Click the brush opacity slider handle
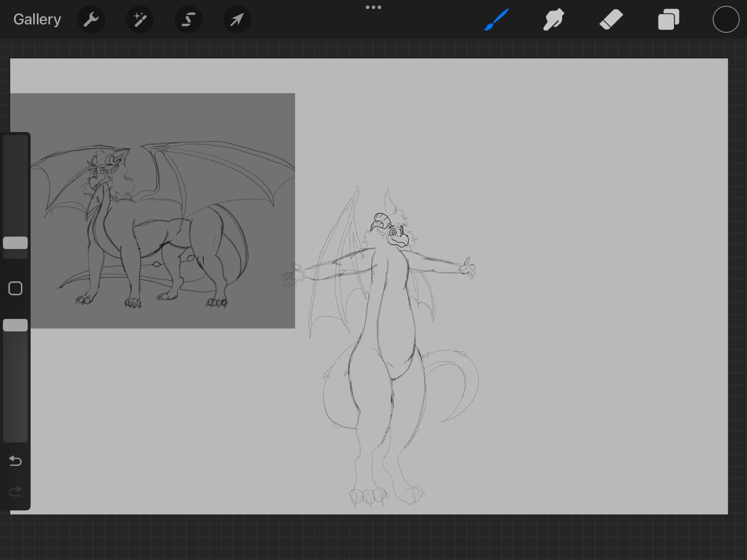This screenshot has width=747, height=560. [15, 325]
